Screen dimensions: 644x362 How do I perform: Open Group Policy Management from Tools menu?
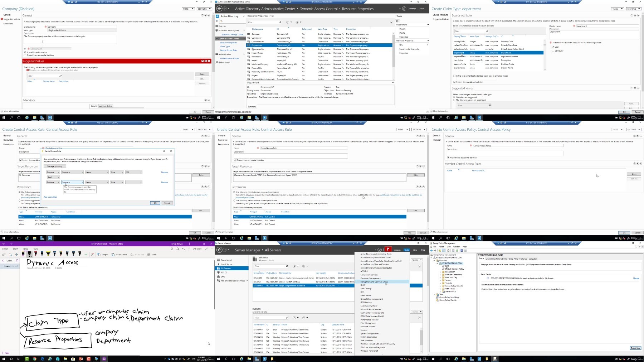(371, 299)
